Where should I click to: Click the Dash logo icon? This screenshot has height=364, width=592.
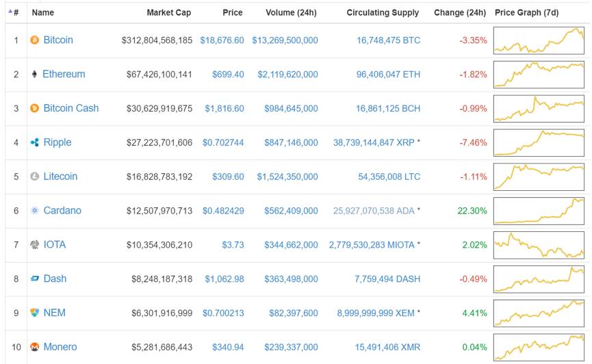coord(35,278)
